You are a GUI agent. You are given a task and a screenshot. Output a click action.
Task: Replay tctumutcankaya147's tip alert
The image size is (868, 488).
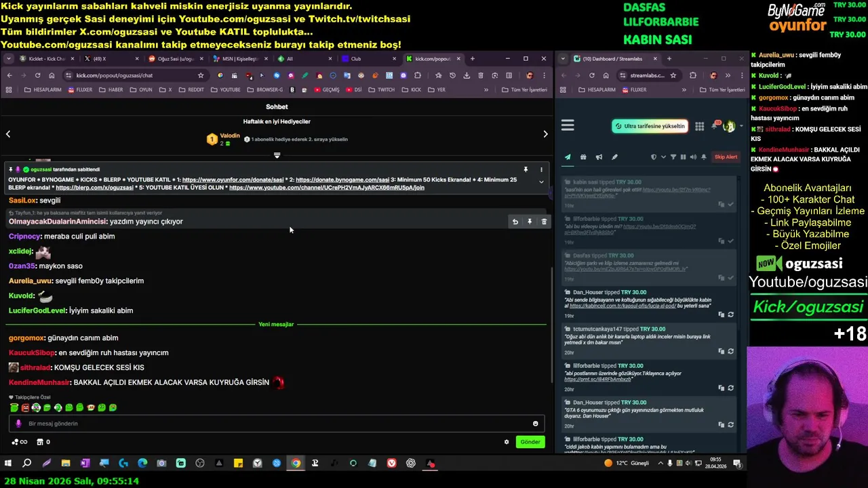pyautogui.click(x=730, y=351)
